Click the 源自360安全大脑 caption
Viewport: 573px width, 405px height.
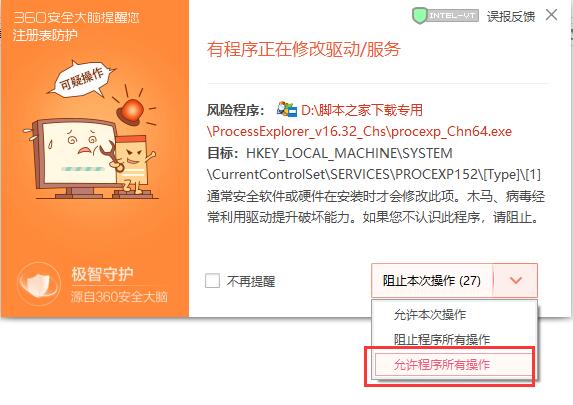click(119, 297)
